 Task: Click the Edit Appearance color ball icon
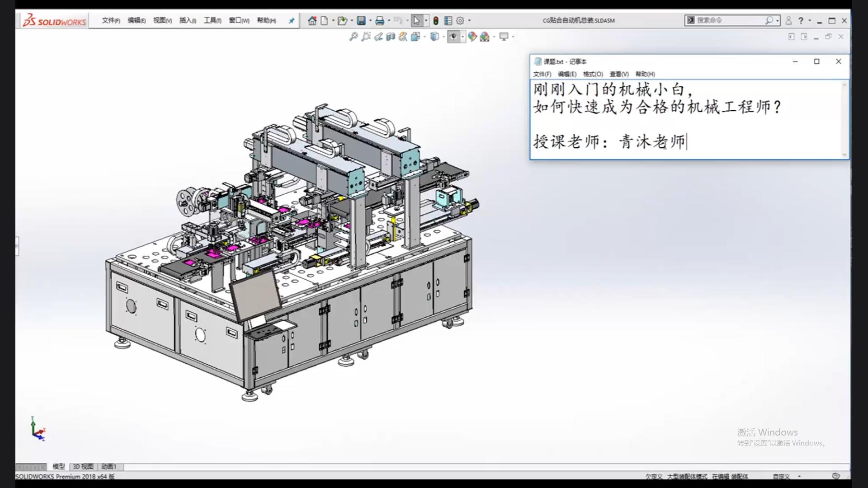(472, 37)
